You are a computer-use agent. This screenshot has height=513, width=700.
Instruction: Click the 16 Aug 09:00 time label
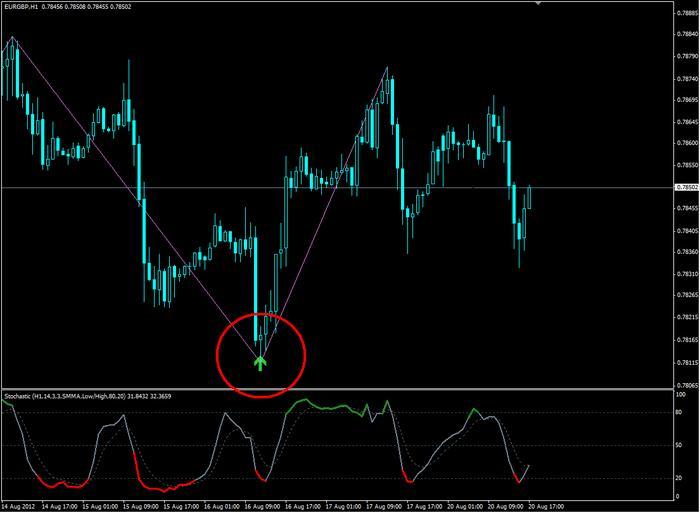point(262,507)
